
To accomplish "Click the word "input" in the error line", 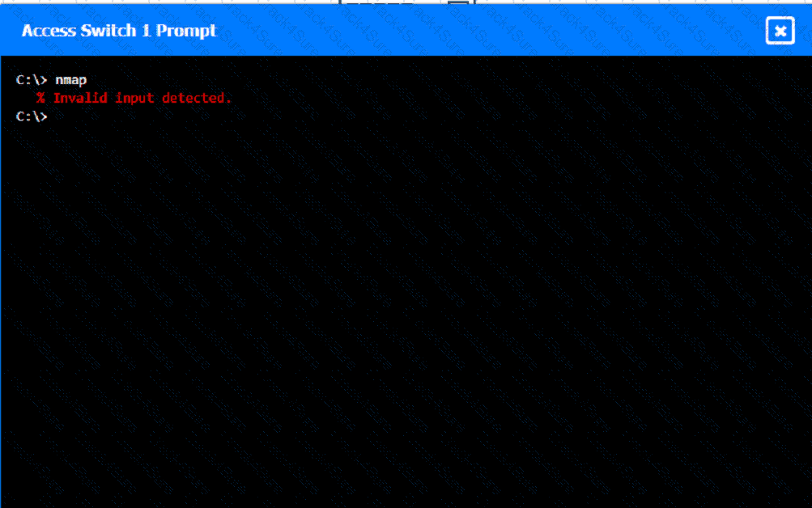I will click(134, 98).
